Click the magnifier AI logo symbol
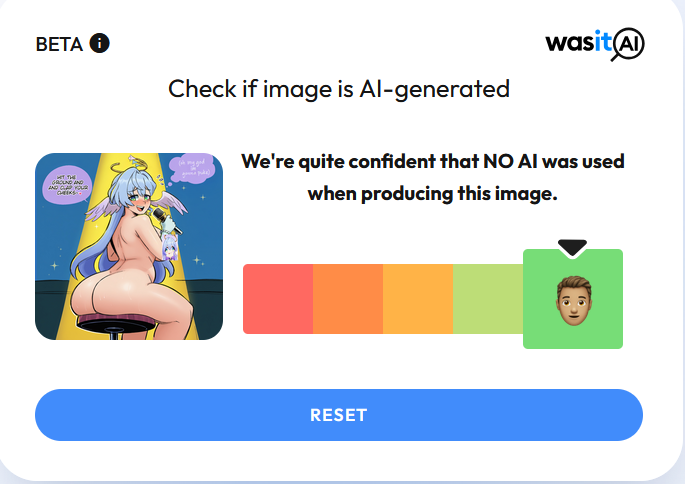The image size is (685, 484). click(x=628, y=44)
